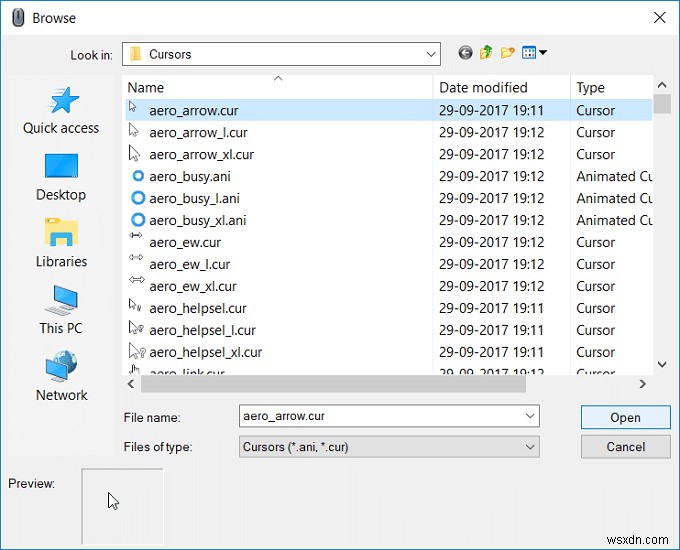Click the vertical scrollbar down arrow
680x550 pixels.
tap(661, 365)
